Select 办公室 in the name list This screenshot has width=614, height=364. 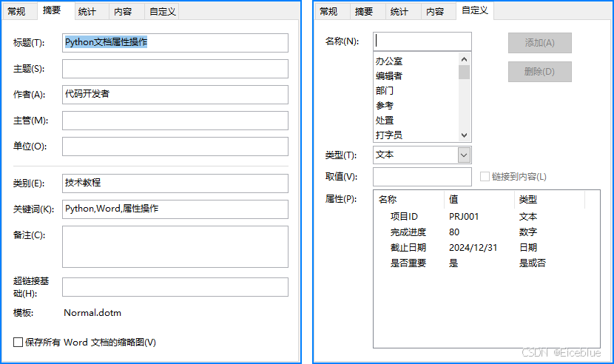(416, 61)
